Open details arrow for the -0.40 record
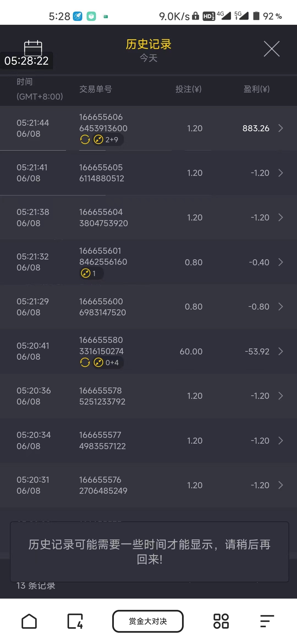297x644 pixels. pyautogui.click(x=280, y=262)
